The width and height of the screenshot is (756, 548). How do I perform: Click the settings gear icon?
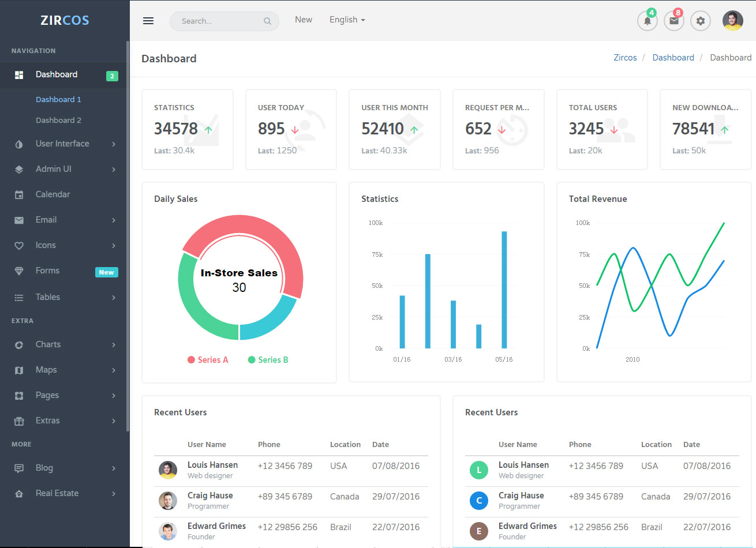(x=700, y=21)
